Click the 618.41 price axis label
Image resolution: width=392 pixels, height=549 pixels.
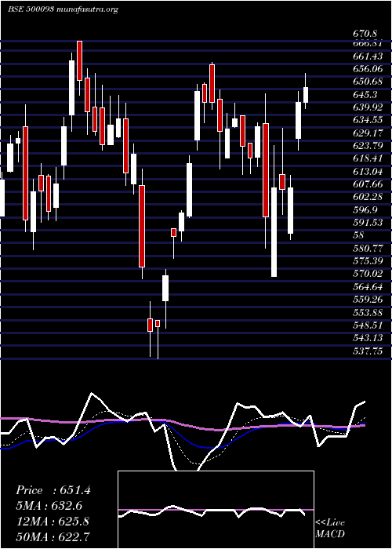(x=368, y=158)
